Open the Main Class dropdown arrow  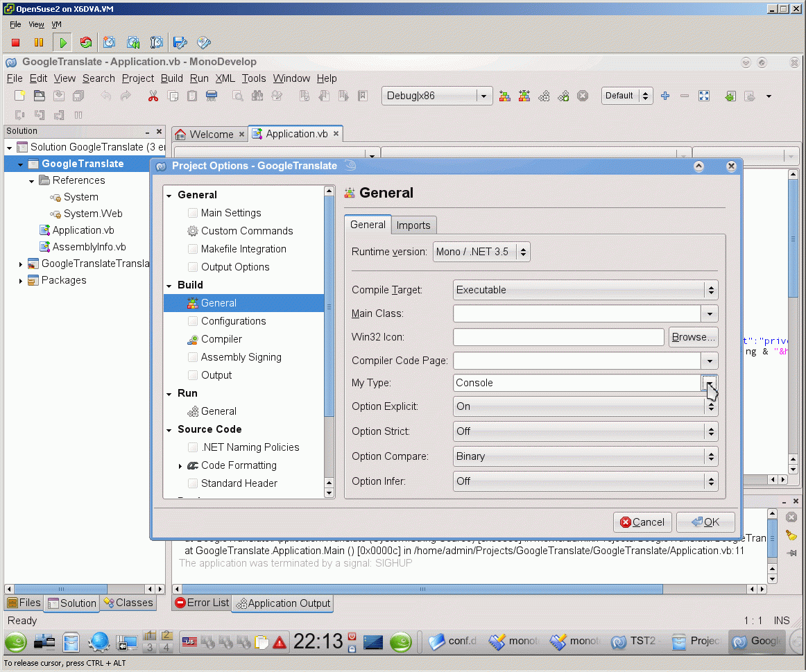tap(710, 313)
